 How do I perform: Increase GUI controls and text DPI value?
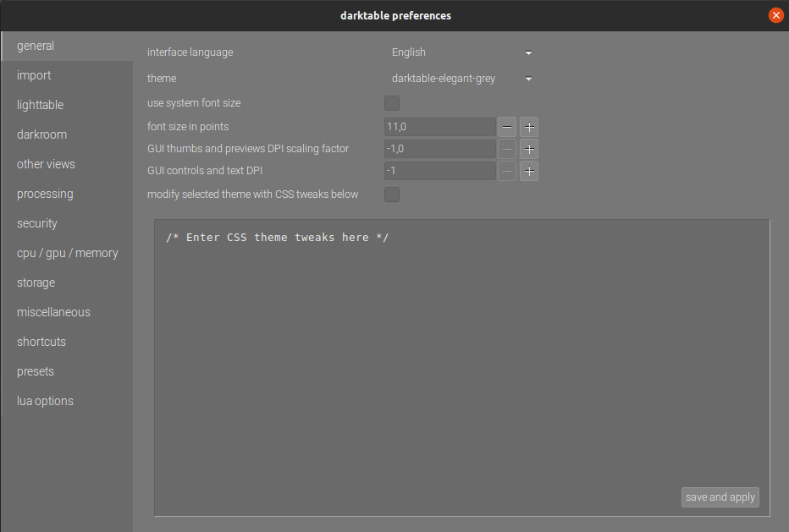click(x=529, y=171)
